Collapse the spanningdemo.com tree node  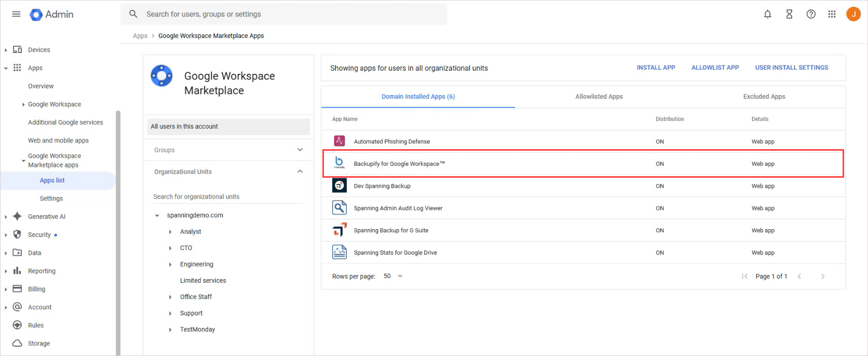[x=157, y=215]
